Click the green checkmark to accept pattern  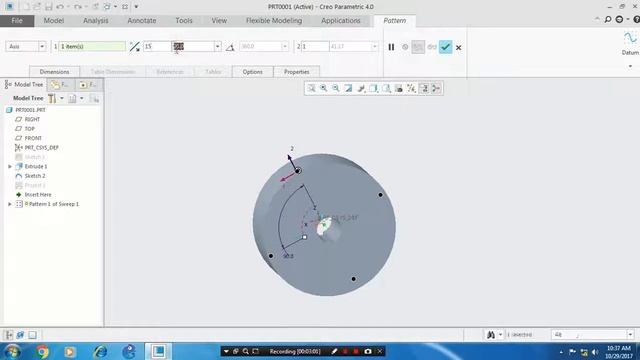point(445,47)
